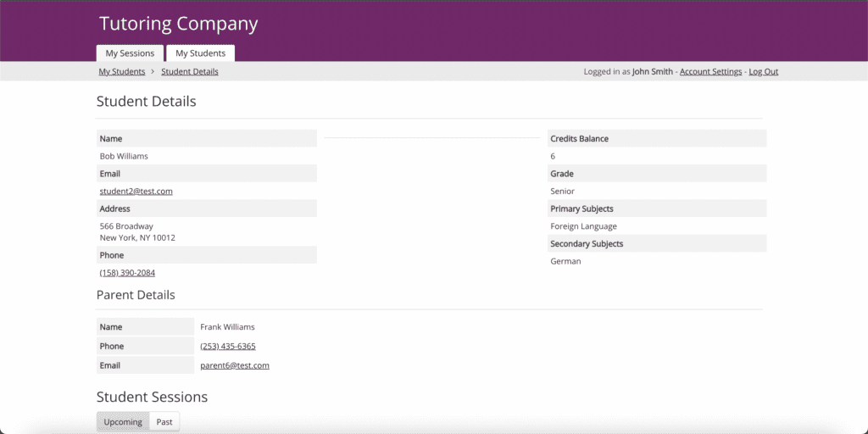Click the student2@test.com email link

136,192
